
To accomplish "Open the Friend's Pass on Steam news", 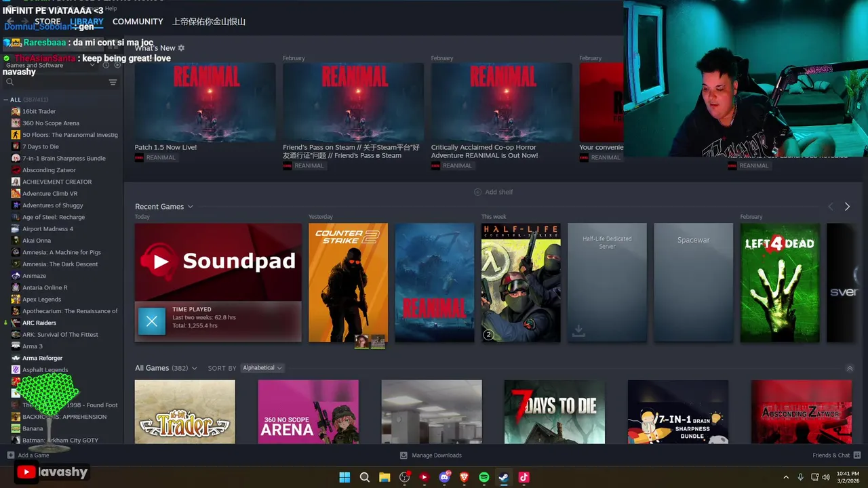I will coord(353,103).
